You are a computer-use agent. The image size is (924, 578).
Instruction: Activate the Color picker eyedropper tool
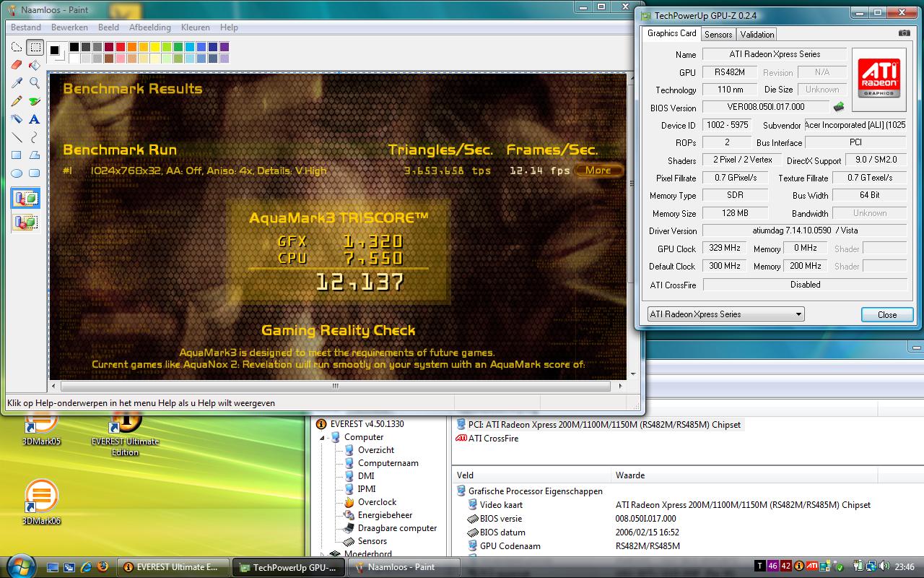[x=17, y=84]
